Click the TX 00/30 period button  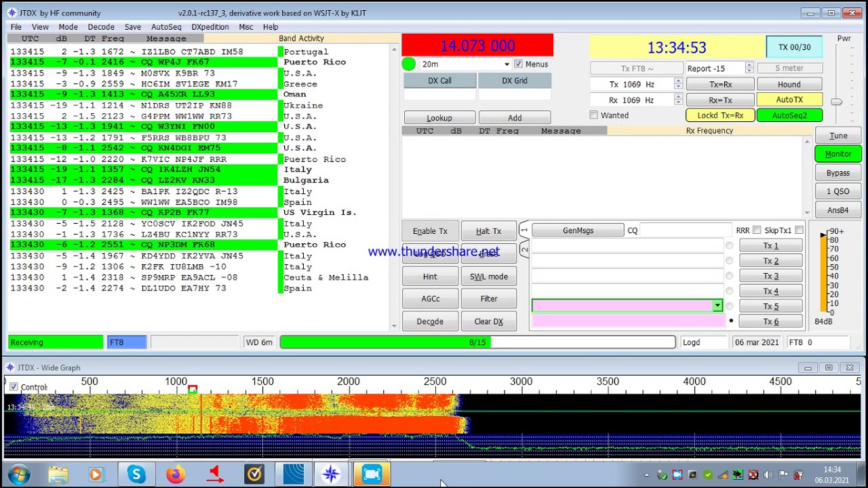click(x=794, y=47)
